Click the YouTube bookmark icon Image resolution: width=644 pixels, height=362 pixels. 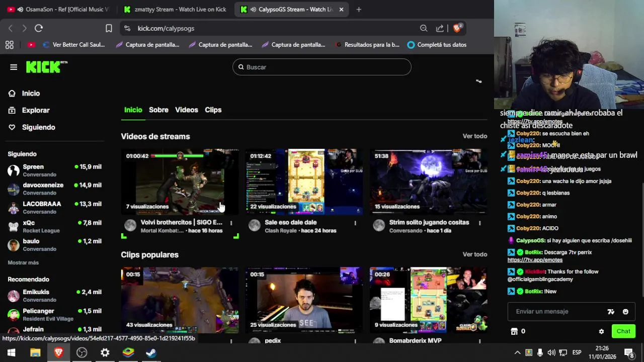[x=31, y=45]
